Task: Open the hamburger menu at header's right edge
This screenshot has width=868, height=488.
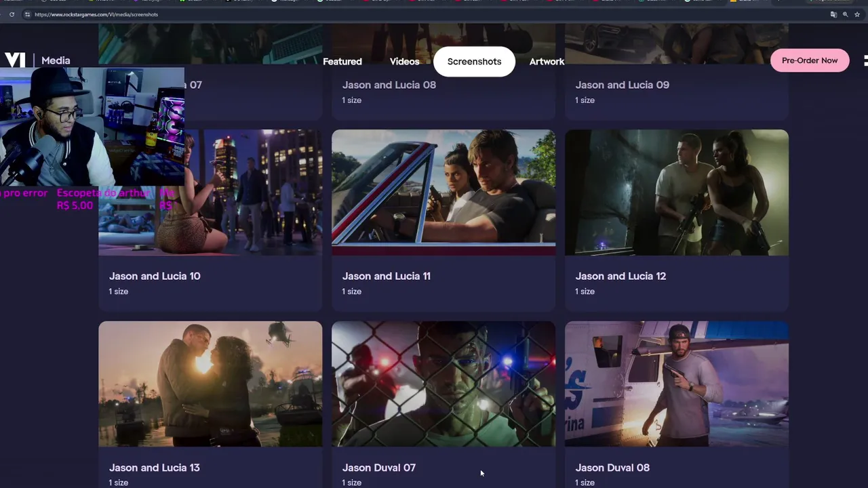Action: click(x=865, y=60)
